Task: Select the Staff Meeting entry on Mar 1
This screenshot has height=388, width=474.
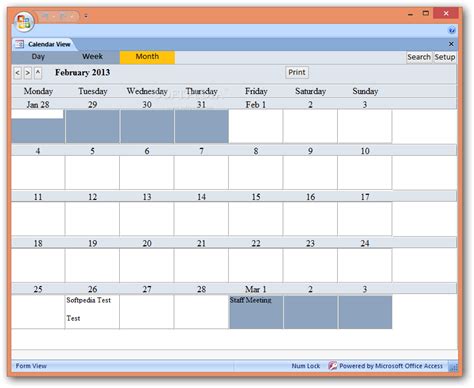Action: click(x=251, y=300)
